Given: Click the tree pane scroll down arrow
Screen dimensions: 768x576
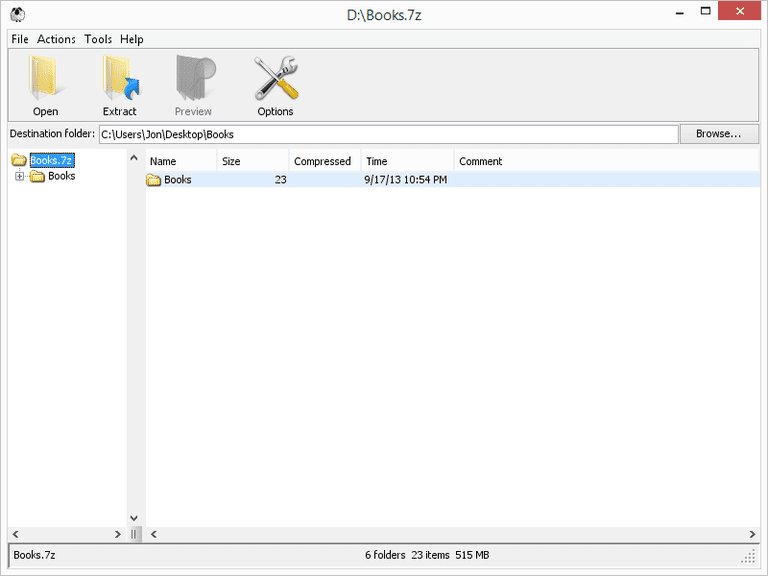Looking at the screenshot, I should pos(134,518).
